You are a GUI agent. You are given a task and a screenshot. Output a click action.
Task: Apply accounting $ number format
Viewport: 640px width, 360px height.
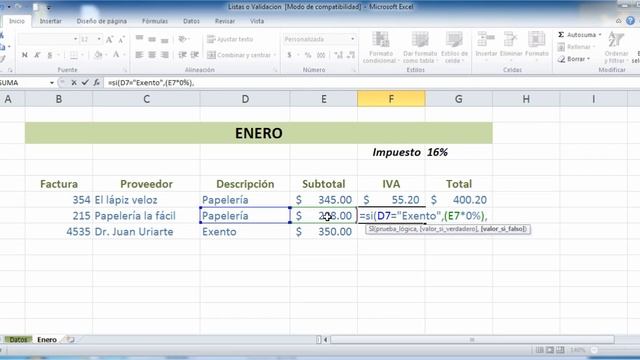pos(289,55)
